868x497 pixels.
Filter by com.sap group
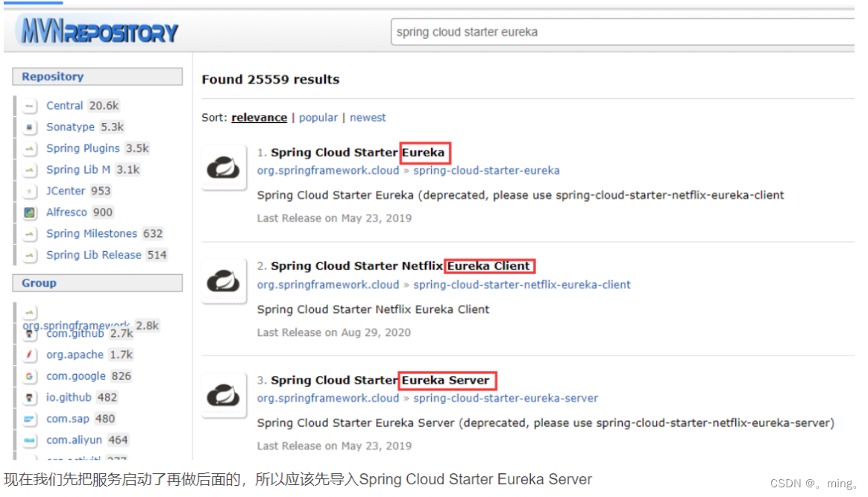coord(68,419)
